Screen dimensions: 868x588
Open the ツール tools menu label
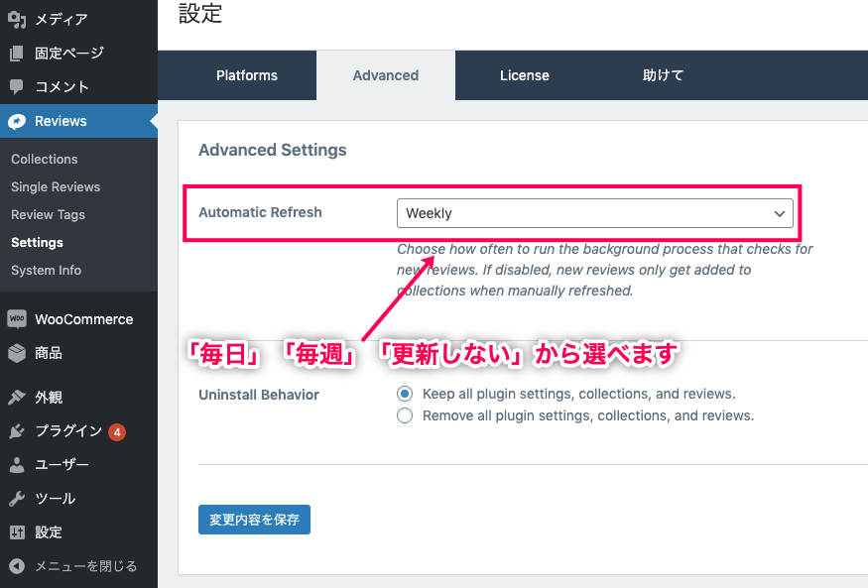click(x=55, y=499)
